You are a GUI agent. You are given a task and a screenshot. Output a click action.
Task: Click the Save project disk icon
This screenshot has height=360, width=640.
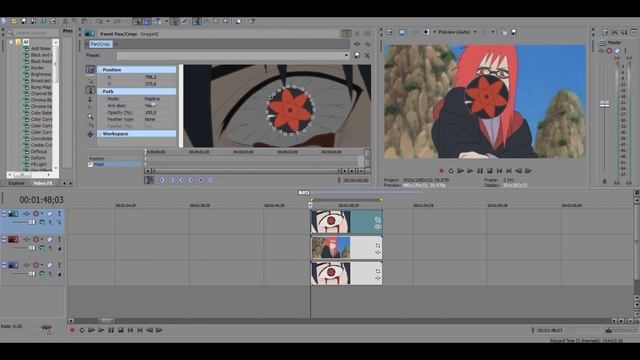[x=24, y=21]
